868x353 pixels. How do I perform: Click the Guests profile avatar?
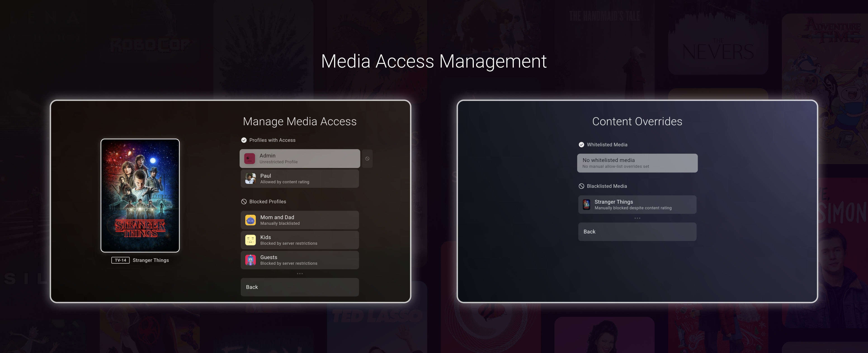[x=250, y=260]
